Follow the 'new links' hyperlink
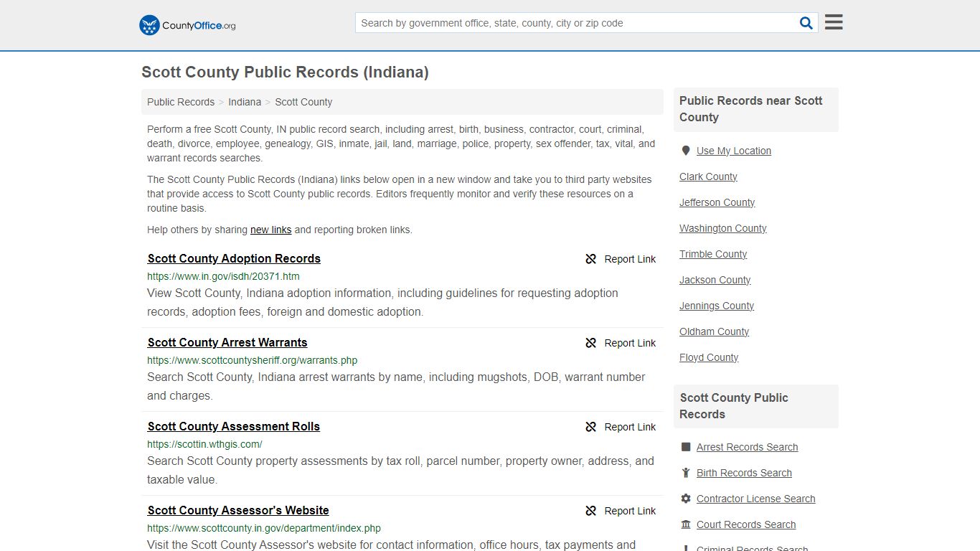 pos(270,230)
